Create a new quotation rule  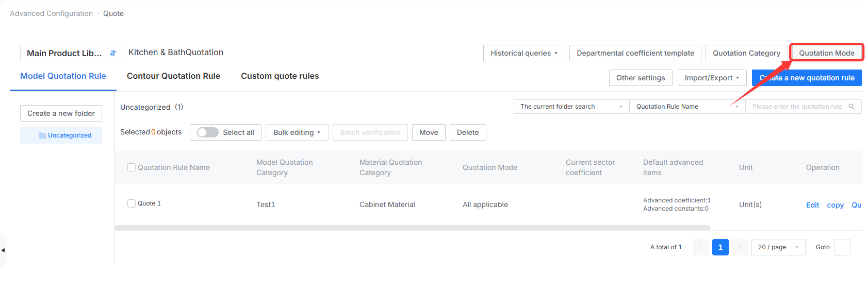click(807, 78)
